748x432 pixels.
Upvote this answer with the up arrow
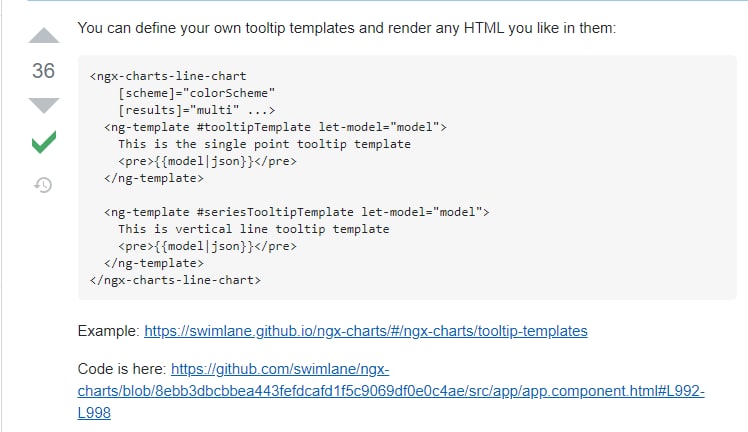(x=43, y=37)
